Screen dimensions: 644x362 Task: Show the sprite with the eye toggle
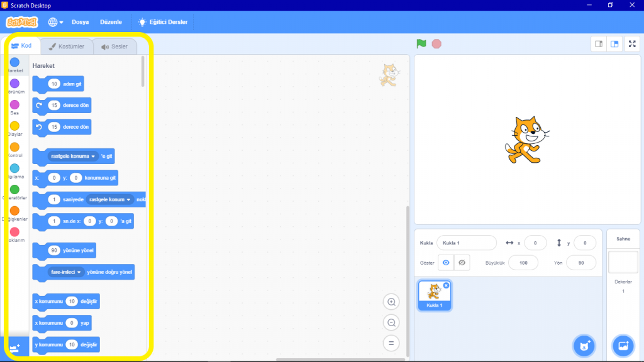(x=446, y=263)
